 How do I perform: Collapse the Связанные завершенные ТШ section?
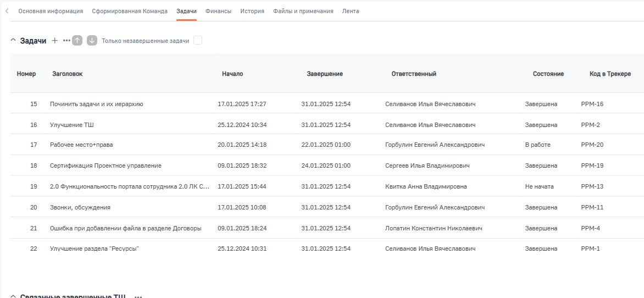[x=13, y=296]
